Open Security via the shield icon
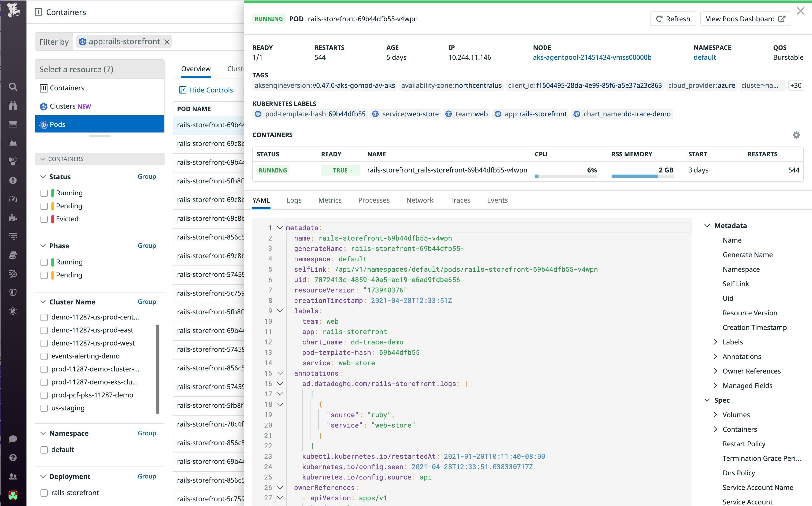Viewport: 812px width, 506px height. [x=13, y=292]
